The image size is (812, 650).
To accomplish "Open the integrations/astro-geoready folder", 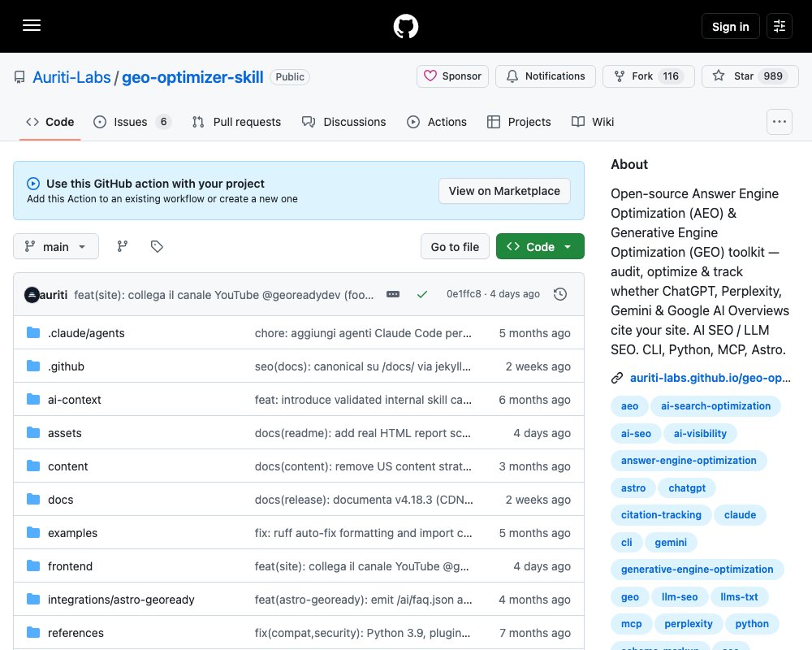I will tap(121, 600).
